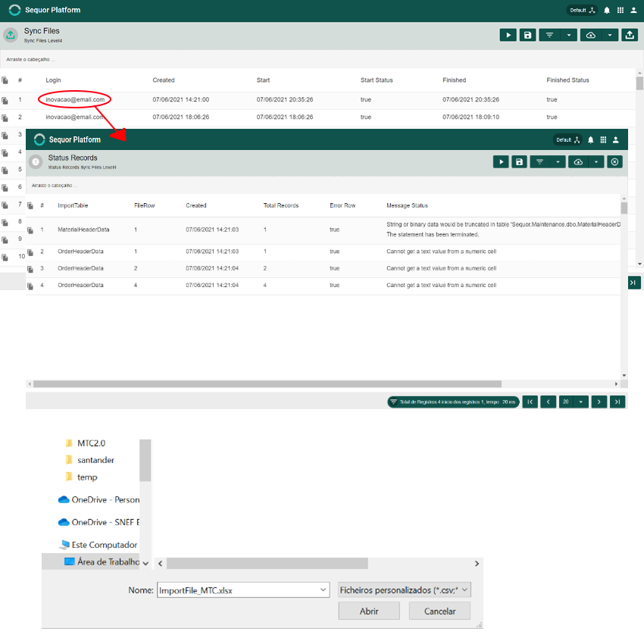Open the user profile in the Status Records header
Viewport: 644px width, 644px height.
pyautogui.click(x=616, y=140)
